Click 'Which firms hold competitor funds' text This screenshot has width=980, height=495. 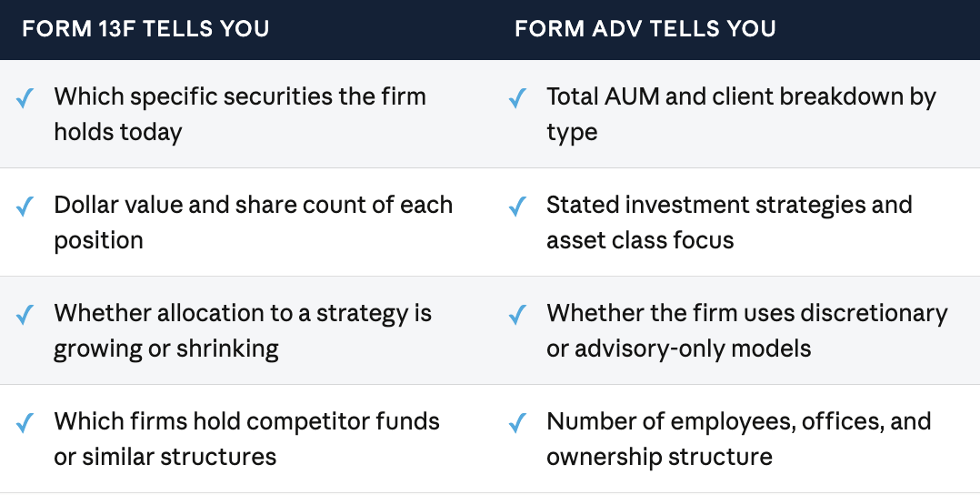[x=247, y=421]
